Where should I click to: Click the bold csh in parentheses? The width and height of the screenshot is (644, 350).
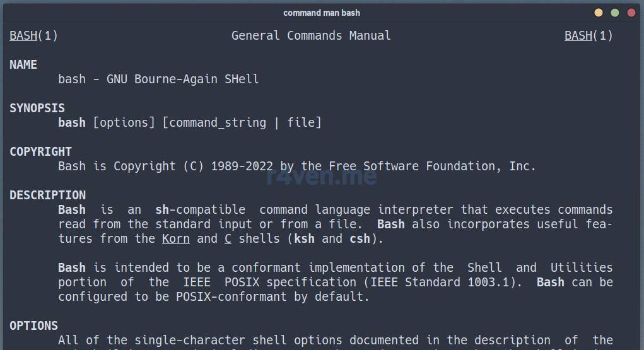coord(360,239)
